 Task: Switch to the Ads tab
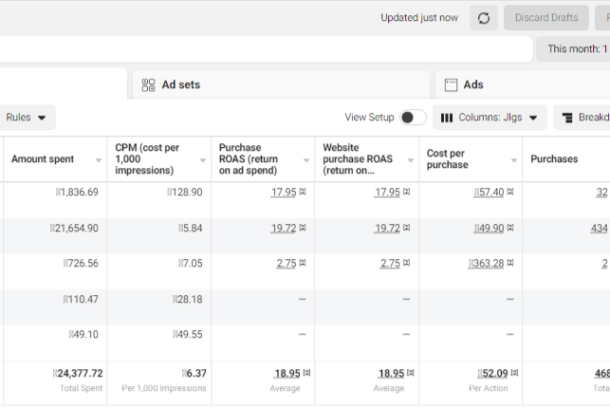473,85
